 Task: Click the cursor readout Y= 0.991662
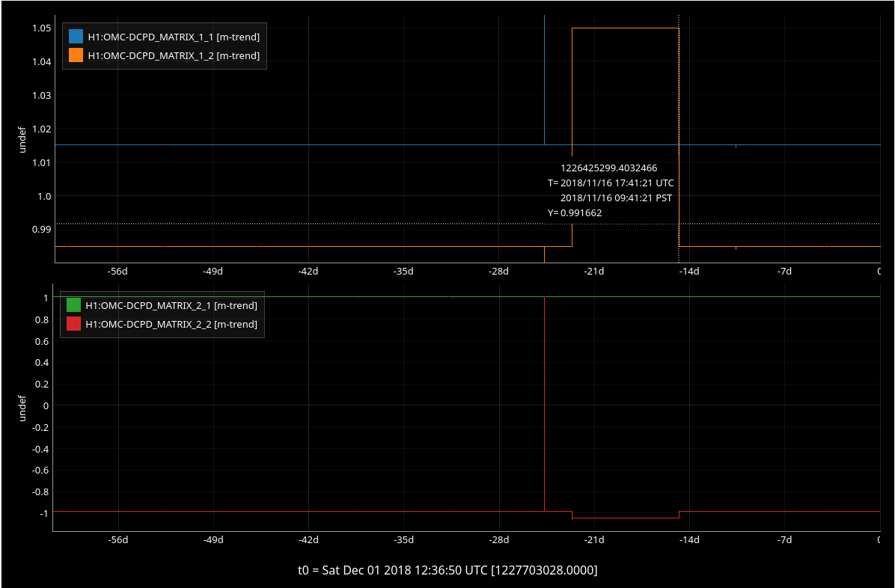pyautogui.click(x=575, y=212)
